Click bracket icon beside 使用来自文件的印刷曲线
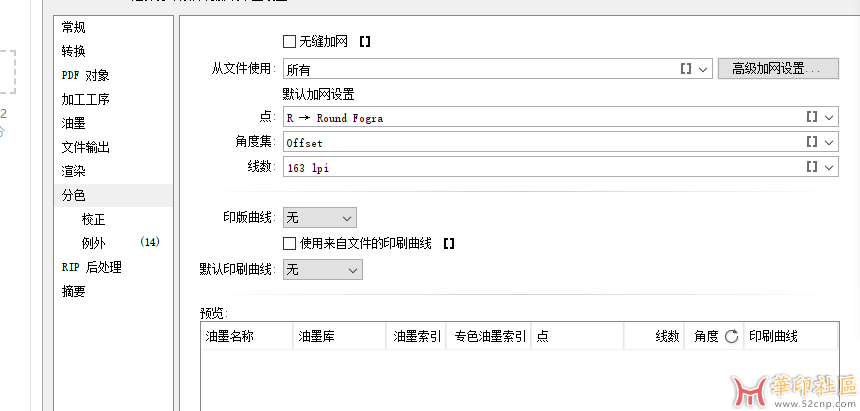 (x=449, y=243)
